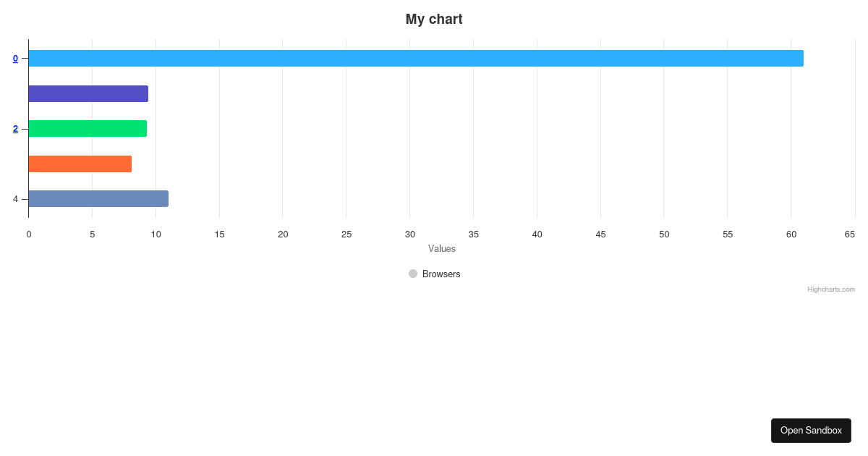Select the dark blue second bar

(x=87, y=93)
